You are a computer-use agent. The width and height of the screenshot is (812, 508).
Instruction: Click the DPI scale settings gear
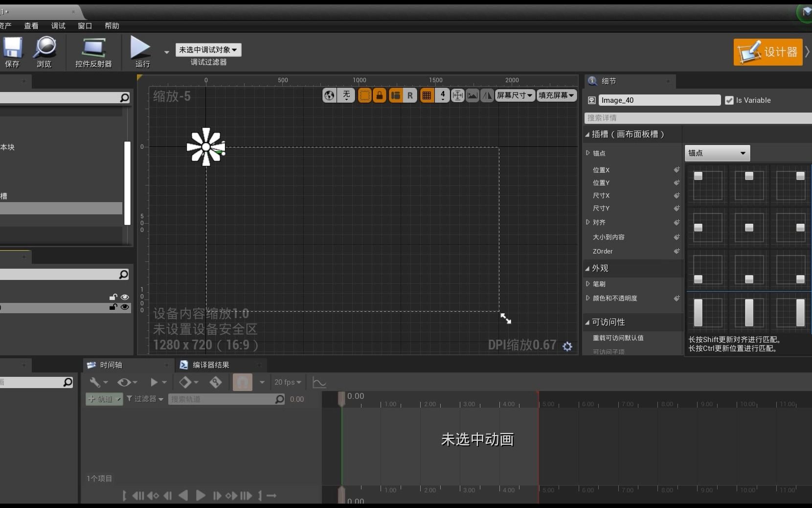[567, 346]
